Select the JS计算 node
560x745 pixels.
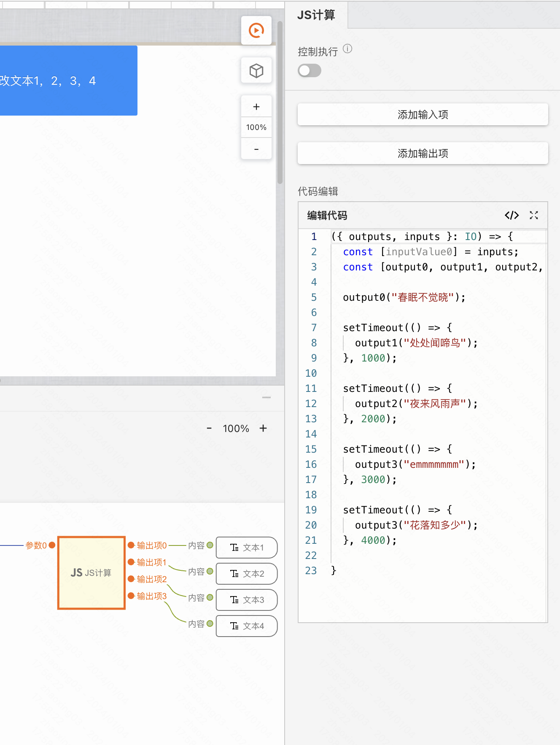[x=92, y=572]
